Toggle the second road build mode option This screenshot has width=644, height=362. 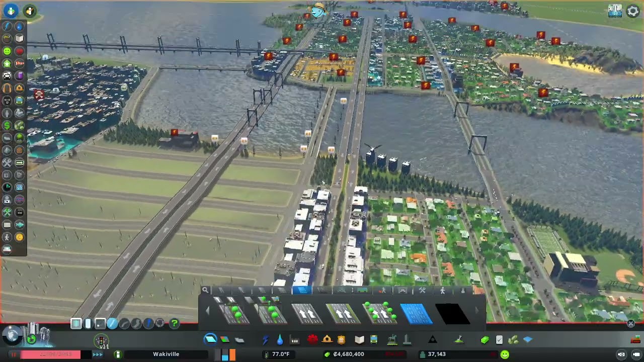click(x=88, y=323)
